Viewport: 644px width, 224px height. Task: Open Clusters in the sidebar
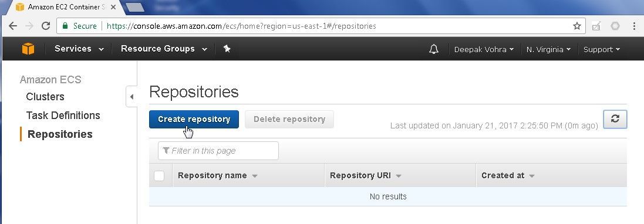[x=45, y=97]
